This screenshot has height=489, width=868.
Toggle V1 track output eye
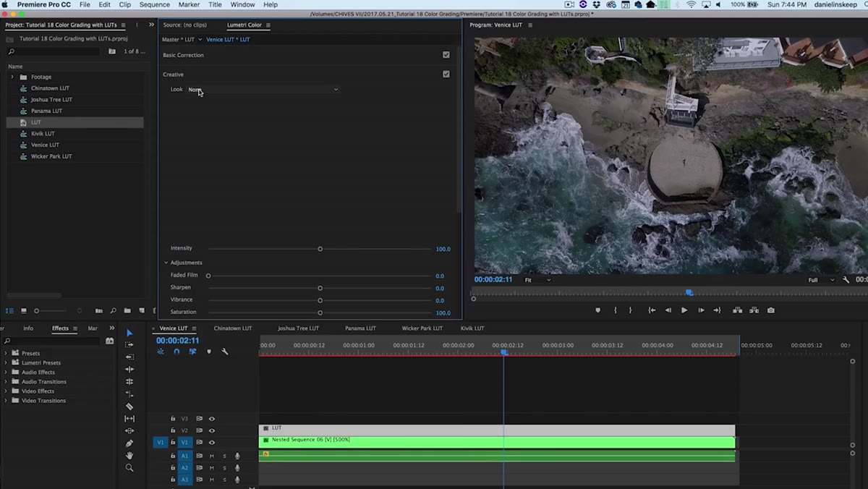(212, 442)
